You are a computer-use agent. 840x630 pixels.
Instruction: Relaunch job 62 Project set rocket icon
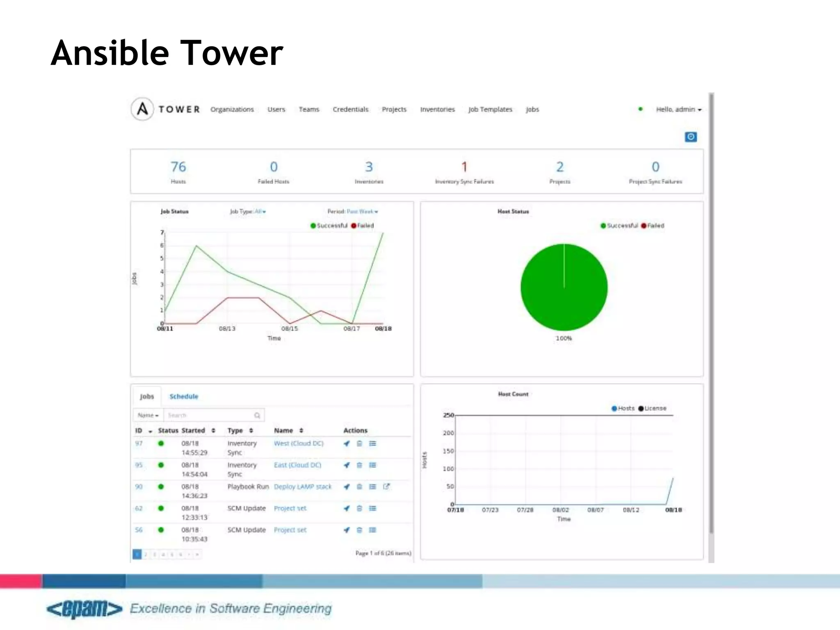(x=347, y=509)
